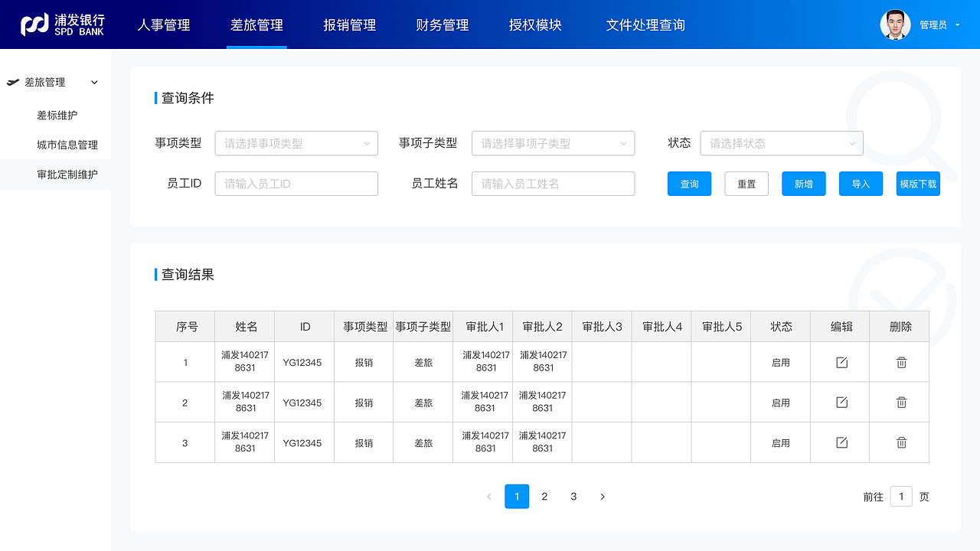Image resolution: width=980 pixels, height=551 pixels.
Task: Click the 导入 button
Action: pyautogui.click(x=861, y=184)
